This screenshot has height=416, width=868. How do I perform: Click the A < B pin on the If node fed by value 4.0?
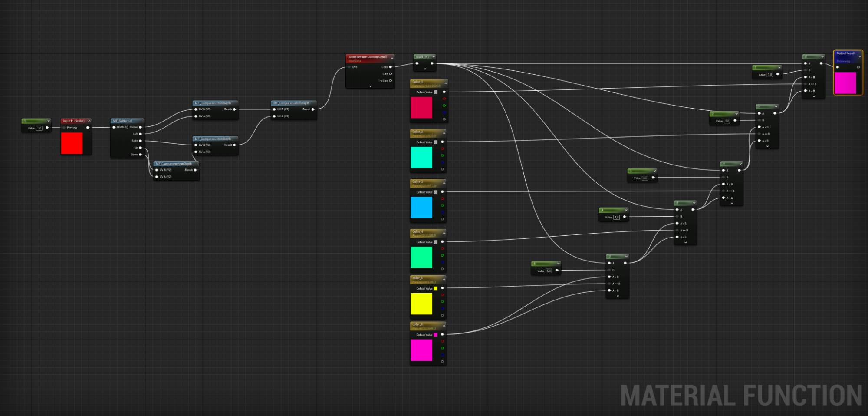tap(677, 237)
